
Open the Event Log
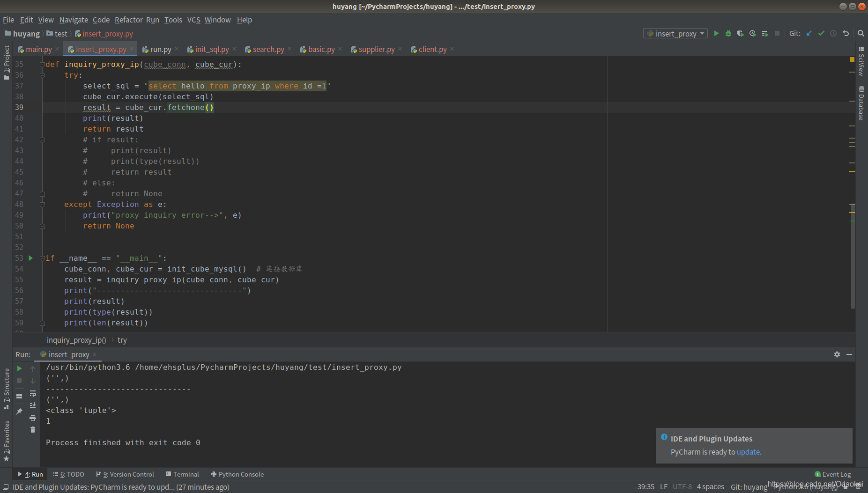(x=833, y=474)
